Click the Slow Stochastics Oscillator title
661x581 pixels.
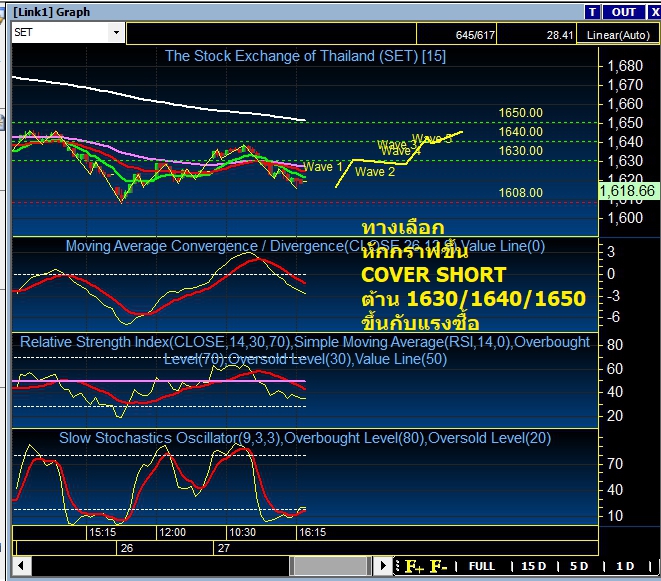point(305,438)
